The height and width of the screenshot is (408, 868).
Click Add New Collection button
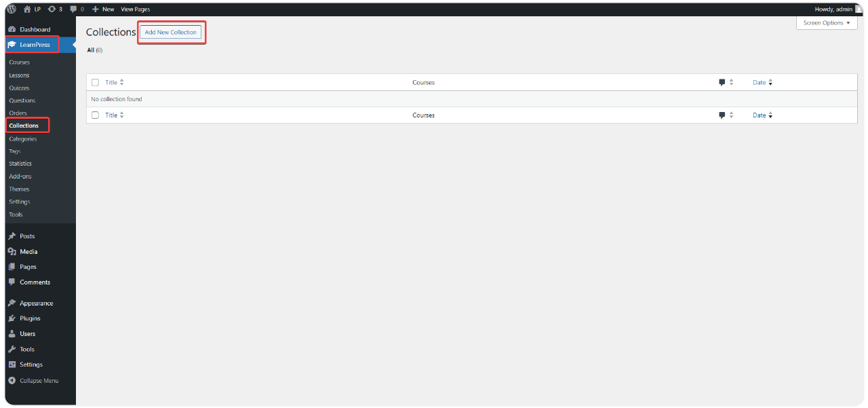point(171,33)
